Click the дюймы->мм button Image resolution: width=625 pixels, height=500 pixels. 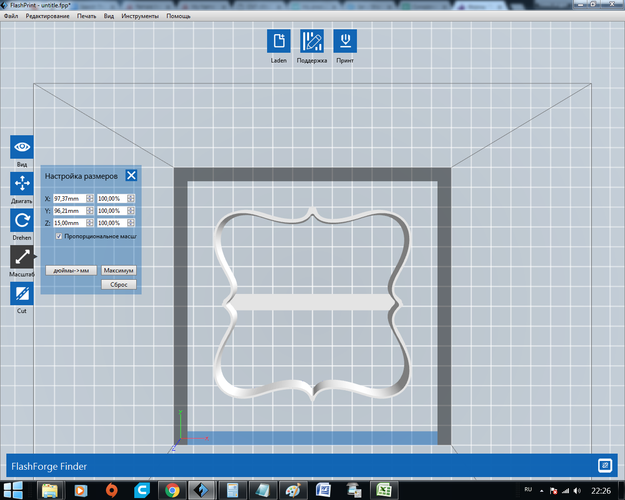[x=71, y=270]
